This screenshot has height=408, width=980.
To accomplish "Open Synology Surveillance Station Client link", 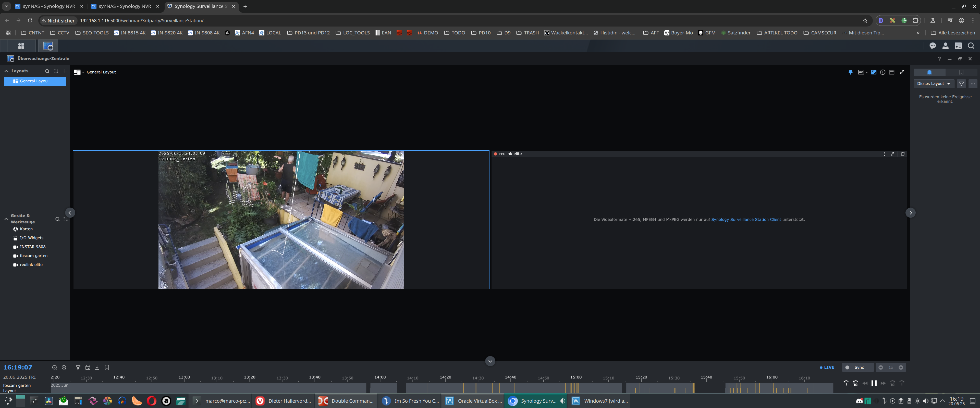I will (746, 219).
